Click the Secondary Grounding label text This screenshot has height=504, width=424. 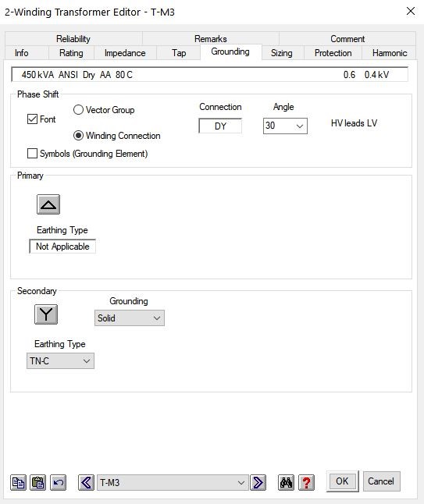tap(129, 301)
